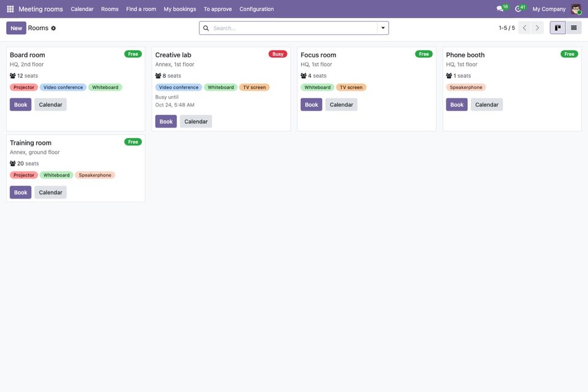Click the Meeting rooms app title
588x392 pixels.
[x=41, y=9]
